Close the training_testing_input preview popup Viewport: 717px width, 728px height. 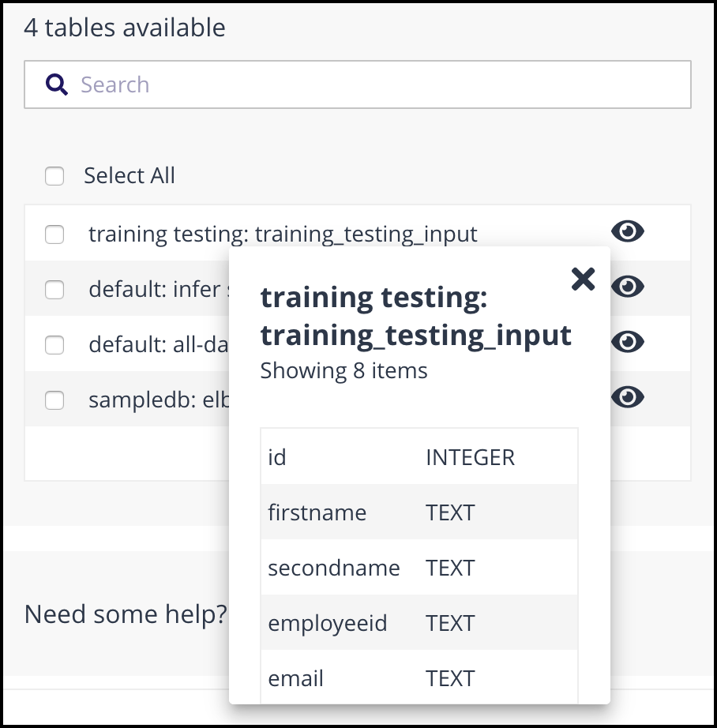[583, 279]
